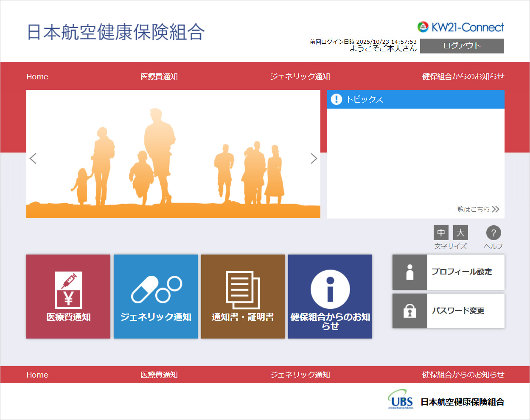Expand topics list via 一覧はこちら
Viewport: 530px width, 420px height.
pos(475,209)
